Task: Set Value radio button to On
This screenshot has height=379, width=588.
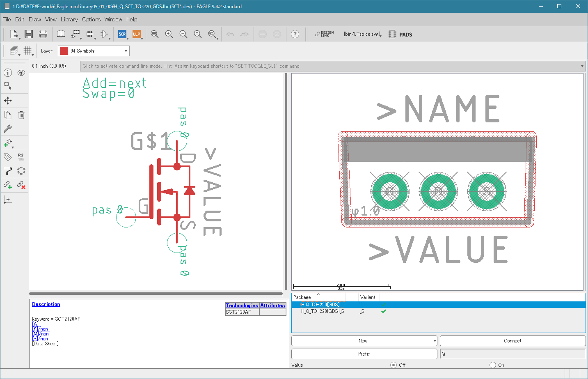Action: point(493,365)
